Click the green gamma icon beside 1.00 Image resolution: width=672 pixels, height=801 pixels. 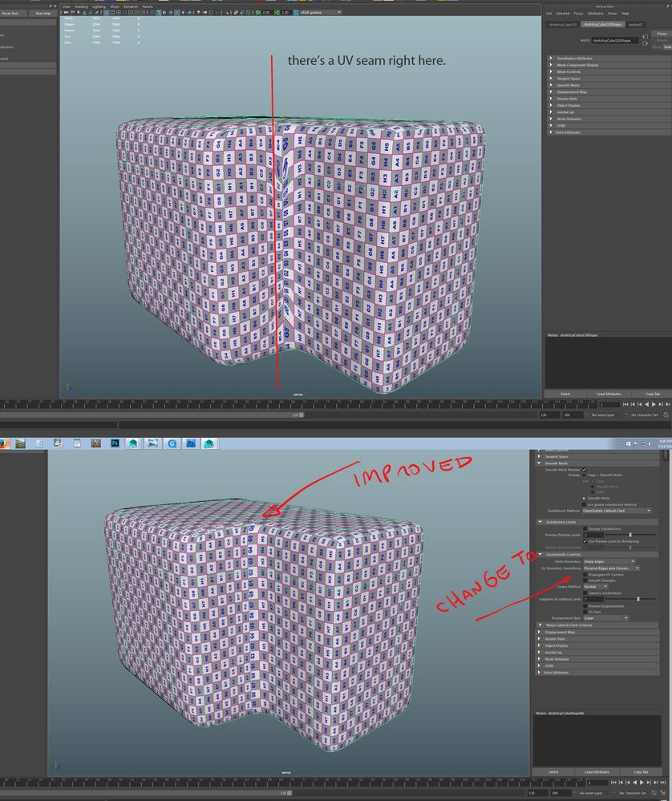click(x=277, y=12)
